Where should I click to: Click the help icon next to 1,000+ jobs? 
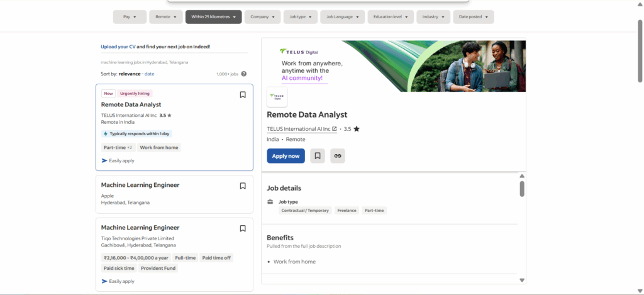[x=243, y=74]
